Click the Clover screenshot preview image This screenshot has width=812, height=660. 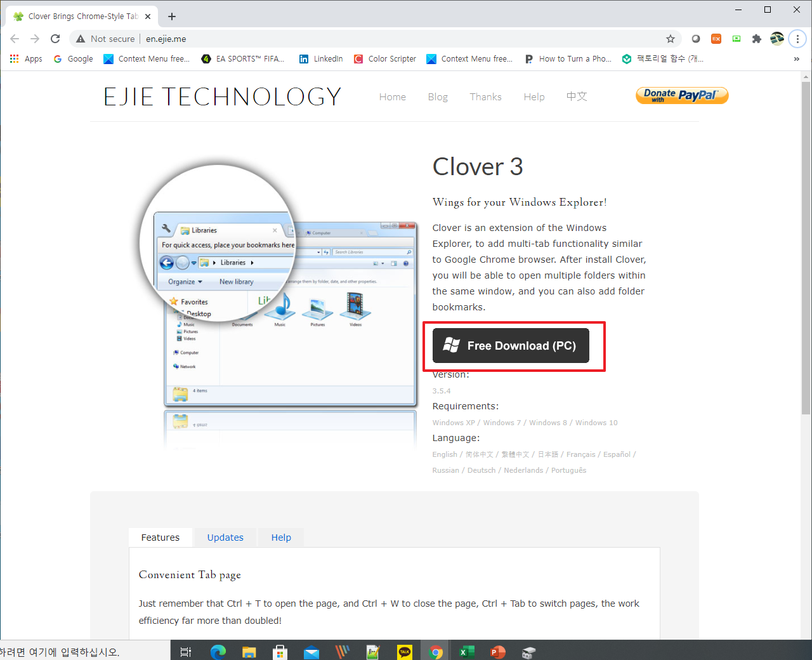click(x=278, y=305)
